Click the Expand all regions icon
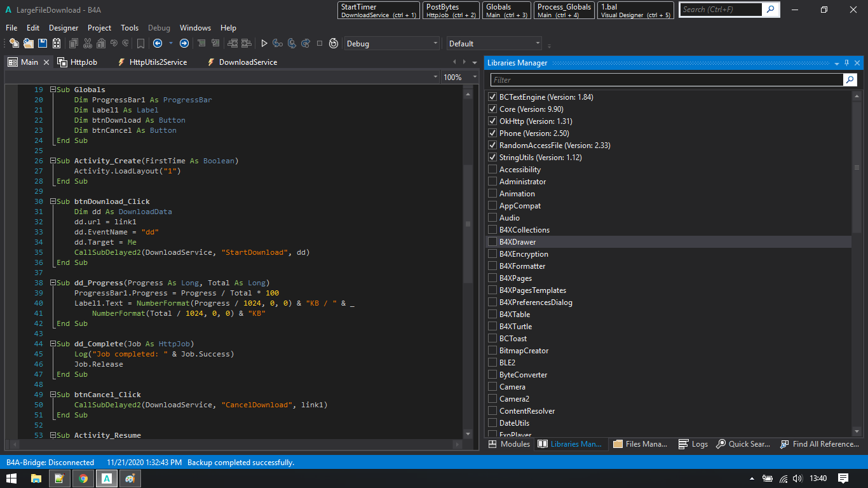This screenshot has width=868, height=488. (246, 43)
